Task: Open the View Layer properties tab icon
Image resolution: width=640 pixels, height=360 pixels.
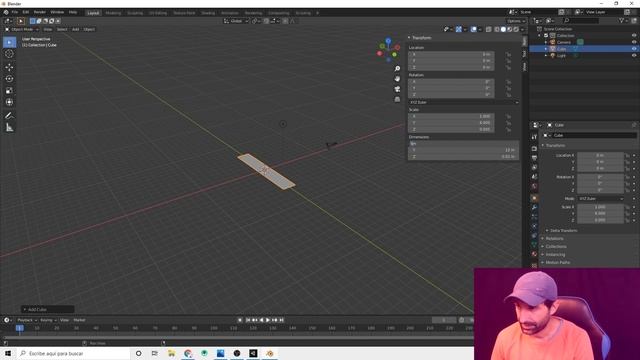Action: pyautogui.click(x=534, y=167)
